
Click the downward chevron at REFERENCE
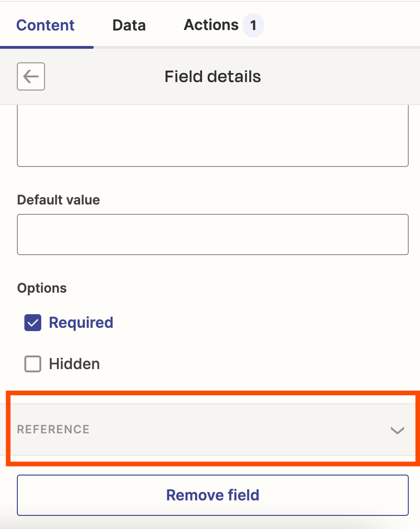pos(397,430)
